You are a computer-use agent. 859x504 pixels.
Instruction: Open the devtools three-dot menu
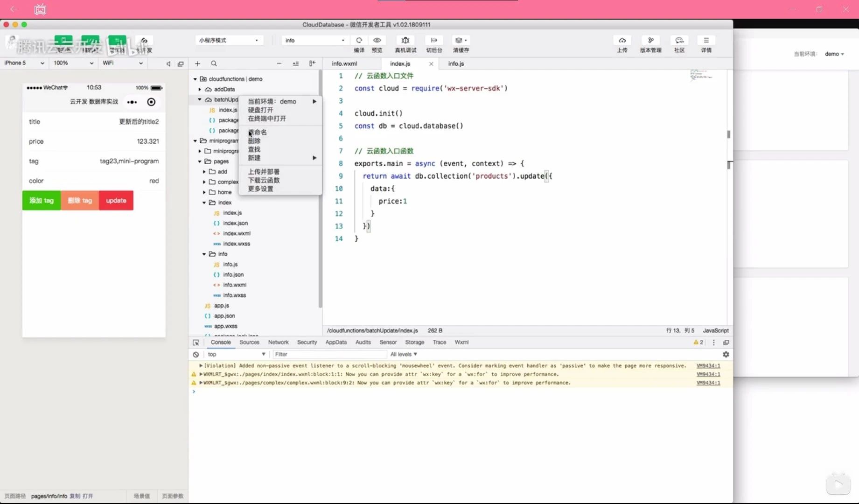pos(713,342)
